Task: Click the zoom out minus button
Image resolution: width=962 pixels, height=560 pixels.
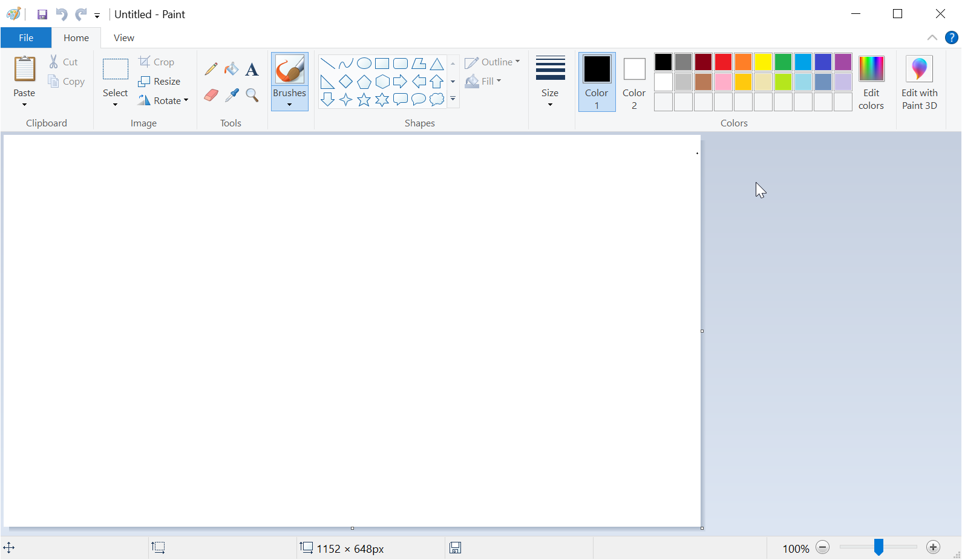Action: [x=822, y=547]
